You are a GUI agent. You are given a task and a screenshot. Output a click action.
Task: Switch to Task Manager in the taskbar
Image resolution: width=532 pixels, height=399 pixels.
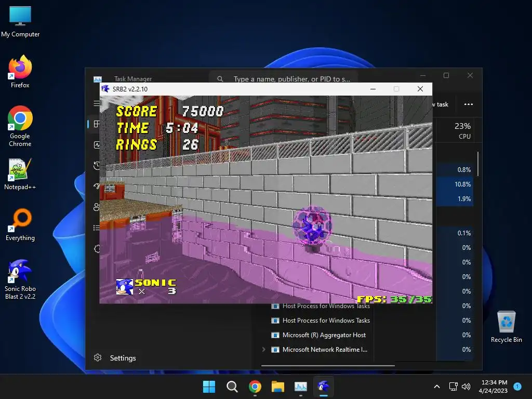pyautogui.click(x=301, y=387)
